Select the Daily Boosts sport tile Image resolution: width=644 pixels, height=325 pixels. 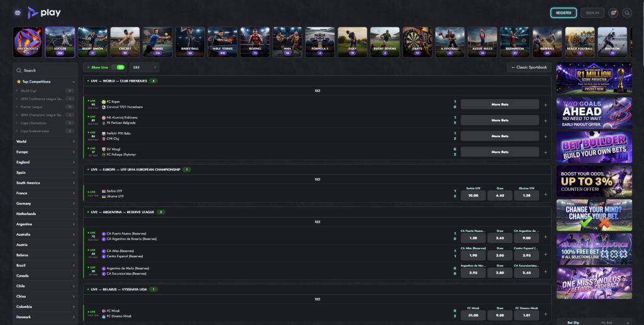pos(28,42)
